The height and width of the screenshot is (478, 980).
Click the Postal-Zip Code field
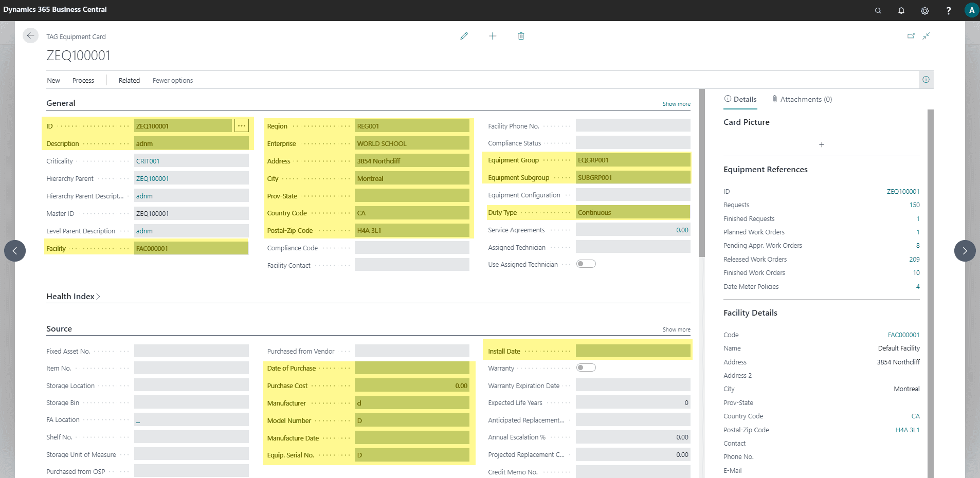tap(412, 230)
